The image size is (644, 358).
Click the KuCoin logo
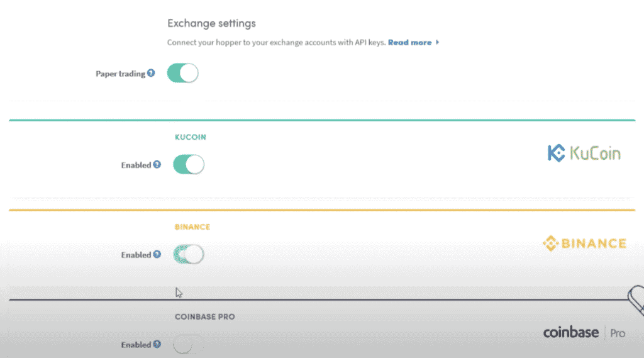(584, 154)
